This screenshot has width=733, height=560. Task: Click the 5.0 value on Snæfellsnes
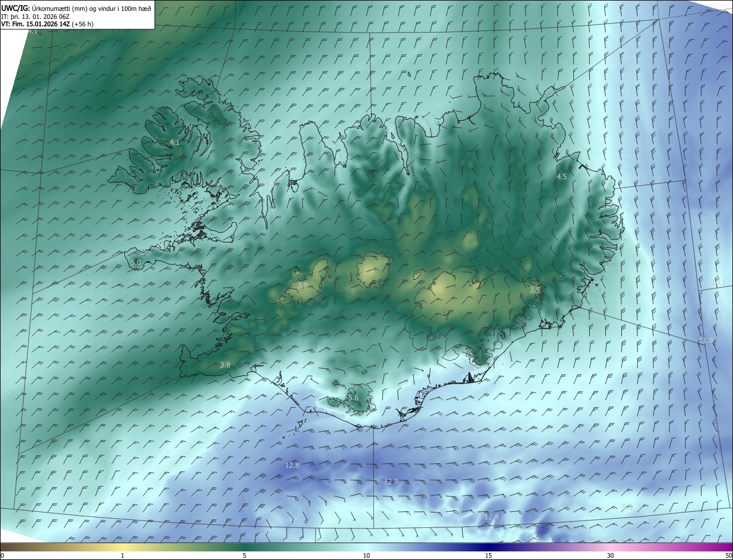[136, 263]
